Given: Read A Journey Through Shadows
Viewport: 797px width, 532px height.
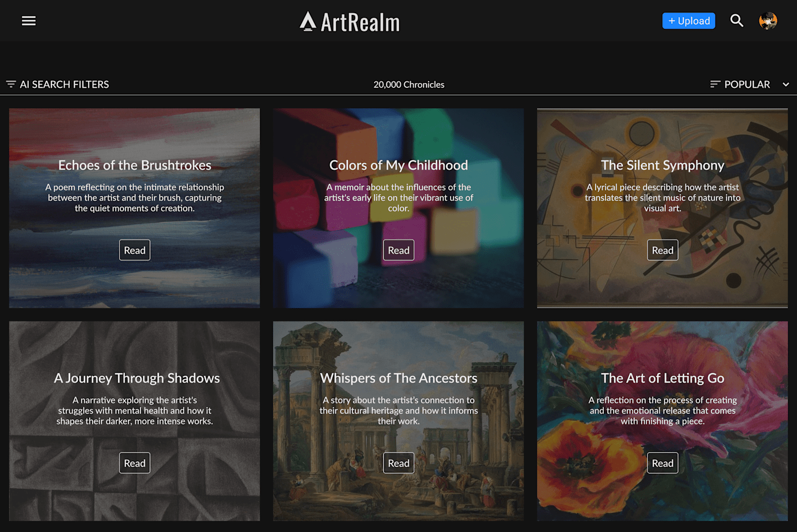Looking at the screenshot, I should point(134,463).
